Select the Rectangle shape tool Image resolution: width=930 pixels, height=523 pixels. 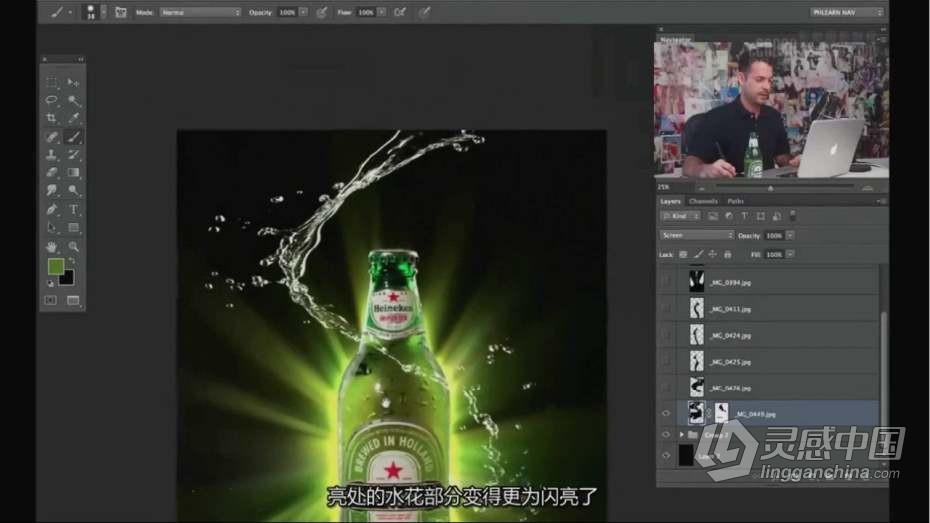point(73,228)
